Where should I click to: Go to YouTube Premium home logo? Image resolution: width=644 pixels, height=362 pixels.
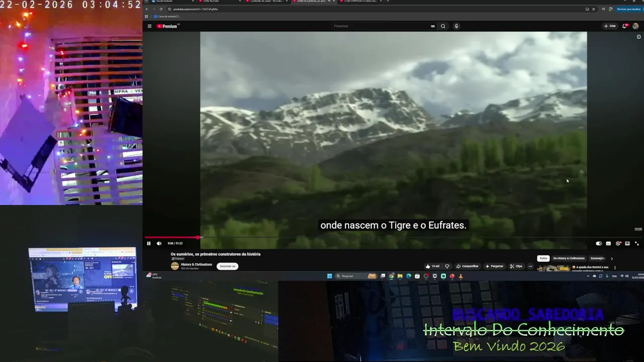click(168, 26)
